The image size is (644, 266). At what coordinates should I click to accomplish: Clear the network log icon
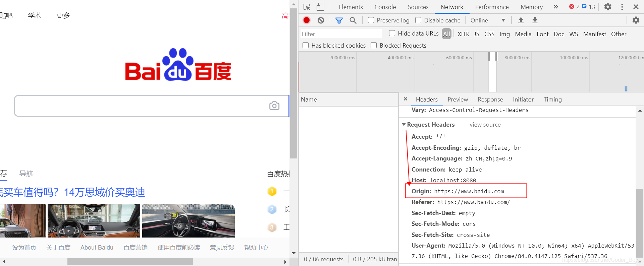coord(321,20)
